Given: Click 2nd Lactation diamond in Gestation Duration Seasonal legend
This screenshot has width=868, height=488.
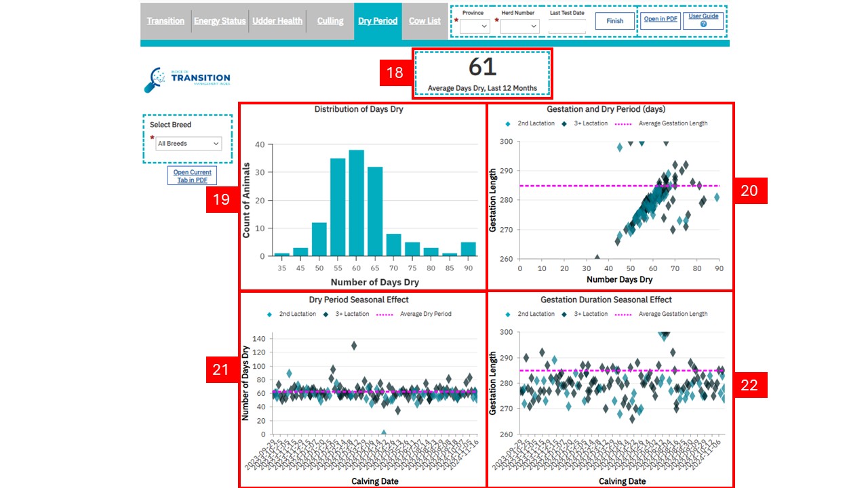Looking at the screenshot, I should click(x=509, y=314).
